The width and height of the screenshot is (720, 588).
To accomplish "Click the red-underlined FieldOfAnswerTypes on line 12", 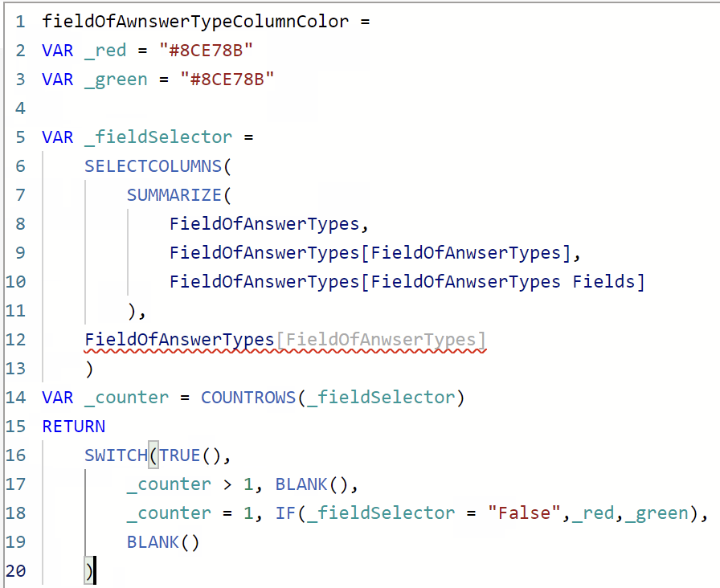I will tap(179, 340).
